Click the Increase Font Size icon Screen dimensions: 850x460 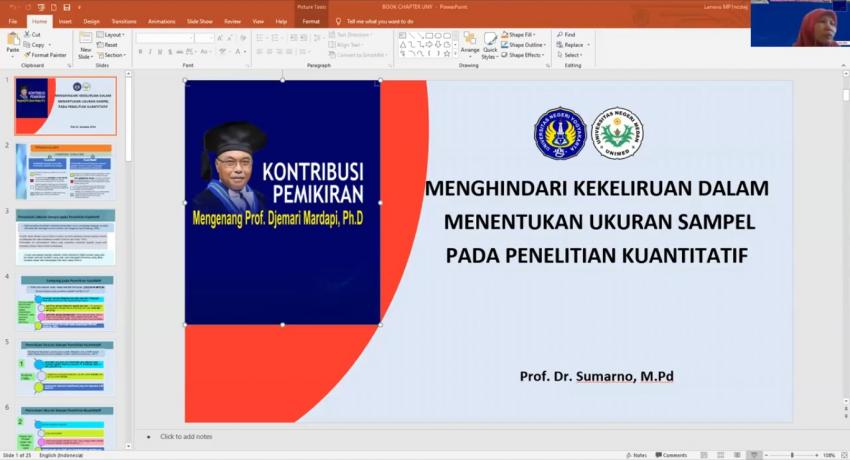(221, 38)
